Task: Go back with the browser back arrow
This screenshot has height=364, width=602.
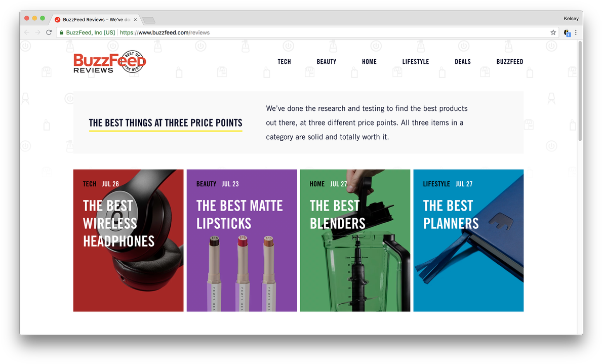Action: coord(26,32)
